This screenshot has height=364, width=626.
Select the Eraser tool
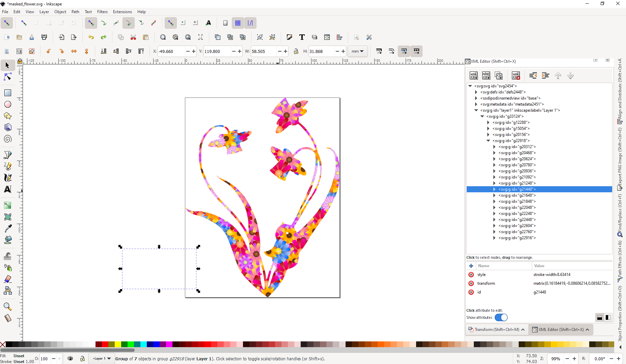[7, 279]
